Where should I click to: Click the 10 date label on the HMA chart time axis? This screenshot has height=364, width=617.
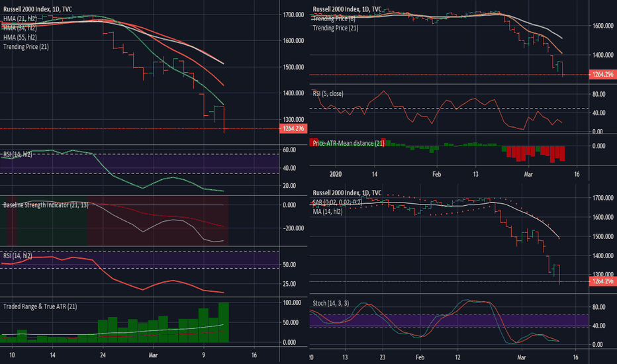(x=12, y=355)
